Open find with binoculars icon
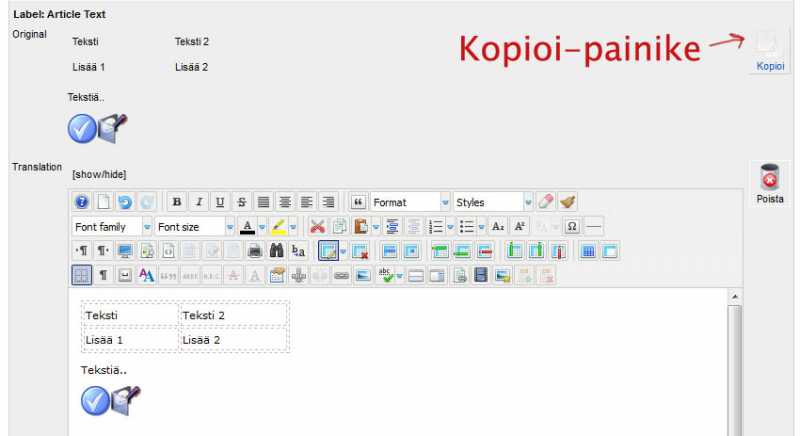Screen dimensions: 800x436 [277, 251]
